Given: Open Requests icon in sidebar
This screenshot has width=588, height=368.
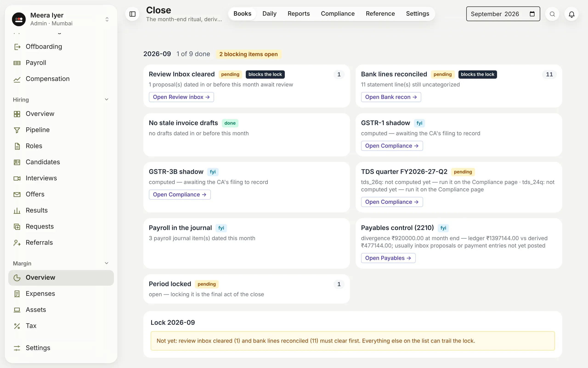Looking at the screenshot, I should (17, 227).
